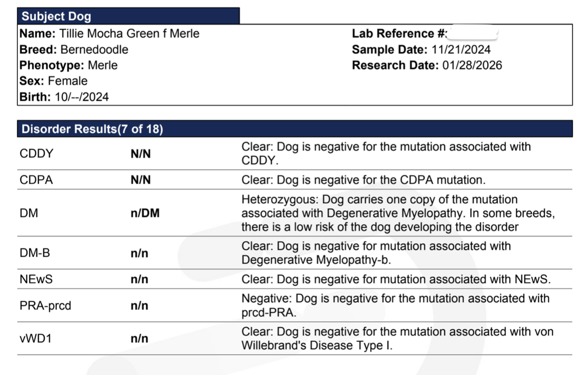Click the Disorder Results(7 of 18) header
The image size is (588, 375).
294,129
